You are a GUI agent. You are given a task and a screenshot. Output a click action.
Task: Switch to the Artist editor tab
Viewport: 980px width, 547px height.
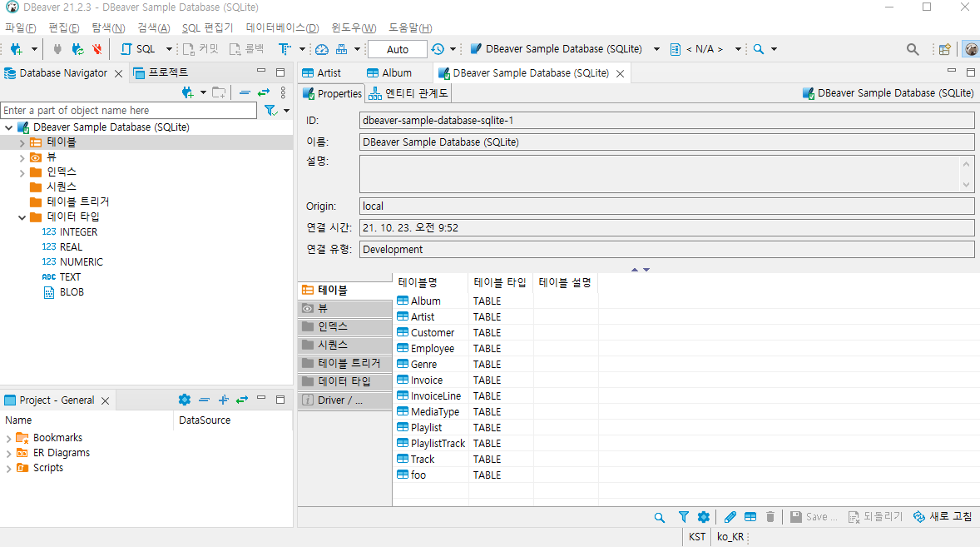[x=322, y=73]
